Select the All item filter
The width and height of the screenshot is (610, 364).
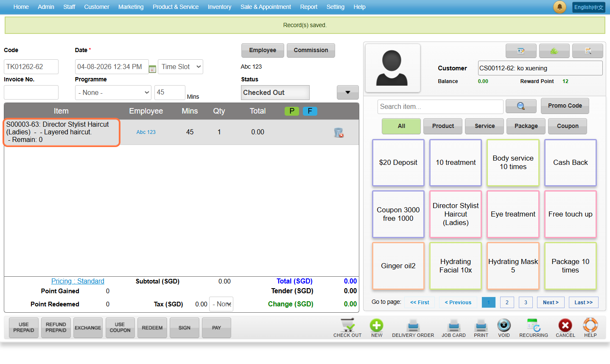pyautogui.click(x=401, y=126)
